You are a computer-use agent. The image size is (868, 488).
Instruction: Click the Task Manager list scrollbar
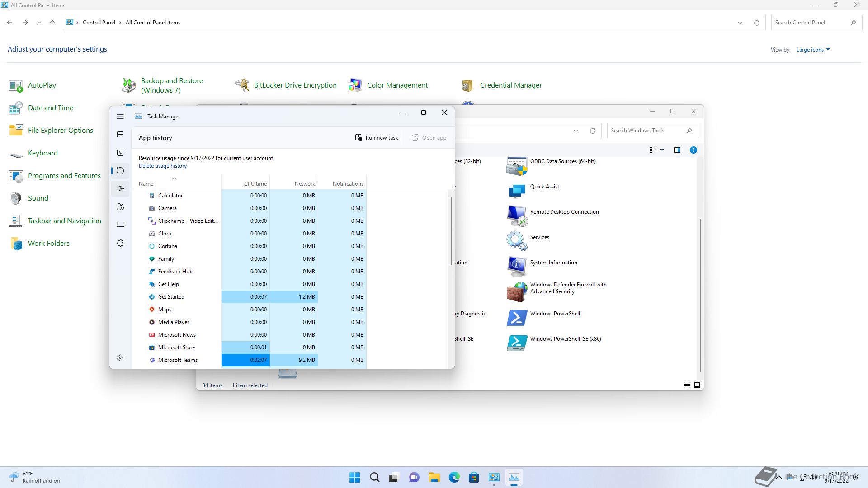(451, 231)
